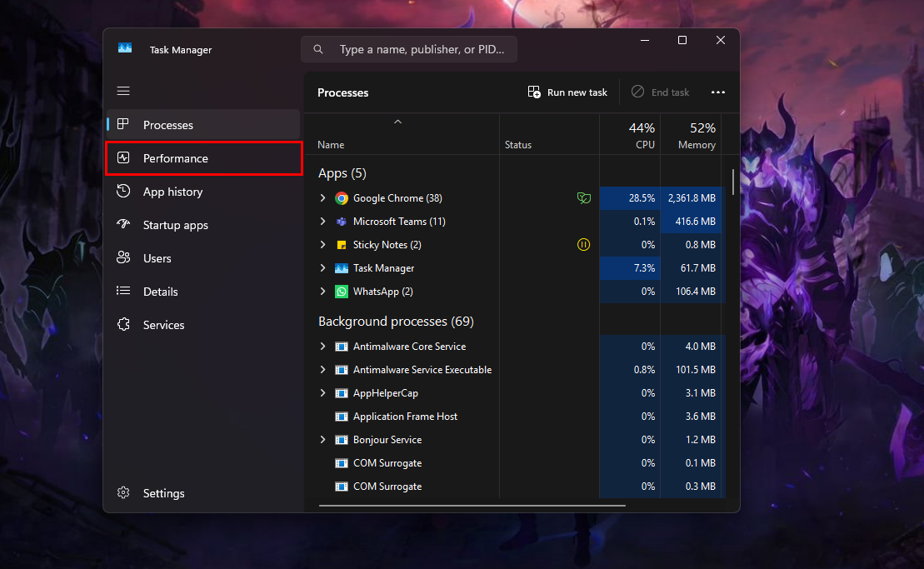Click Microsoft Teams' 416.6 MB memory cell
This screenshot has width=924, height=569.
point(691,222)
